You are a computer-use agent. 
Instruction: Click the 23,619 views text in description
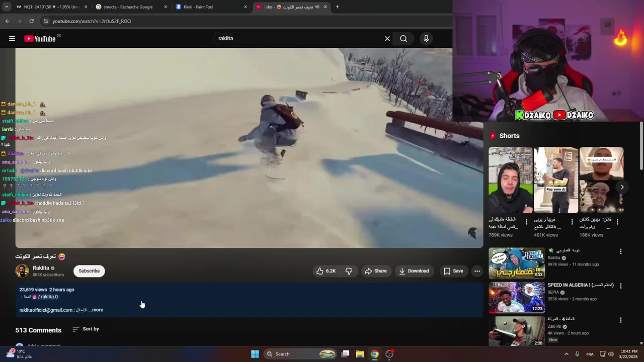pyautogui.click(x=33, y=290)
